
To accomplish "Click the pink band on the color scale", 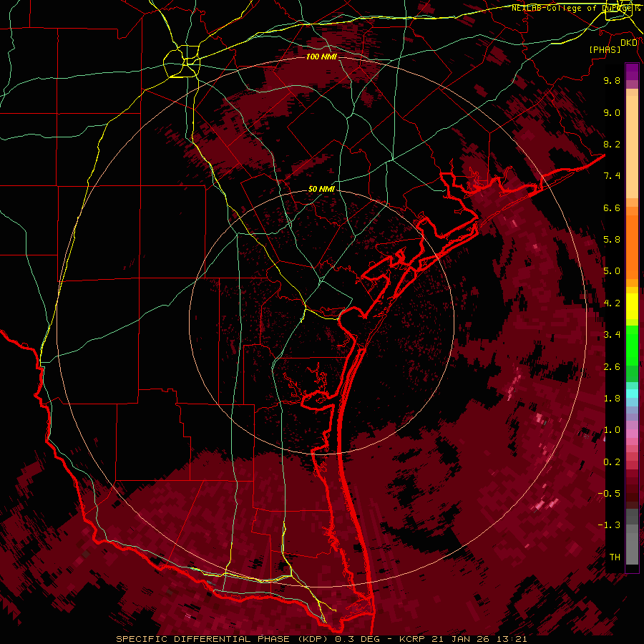I will (x=632, y=434).
